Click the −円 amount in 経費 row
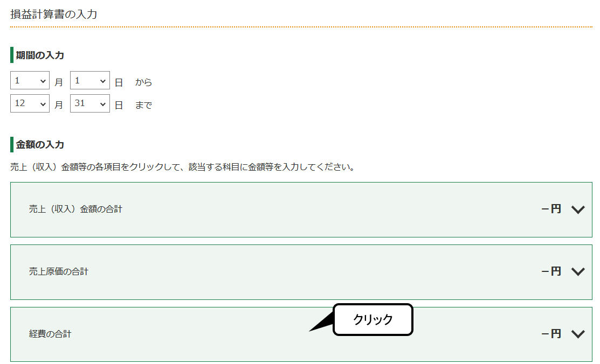Screen dimensions: 600x364 click(551, 334)
